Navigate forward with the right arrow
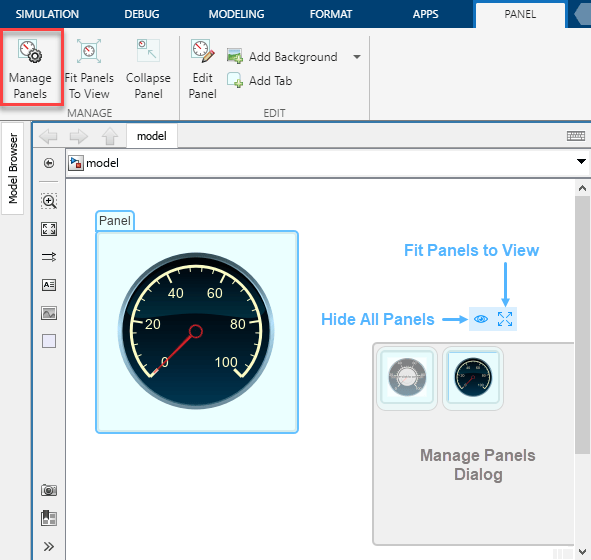 click(x=78, y=136)
